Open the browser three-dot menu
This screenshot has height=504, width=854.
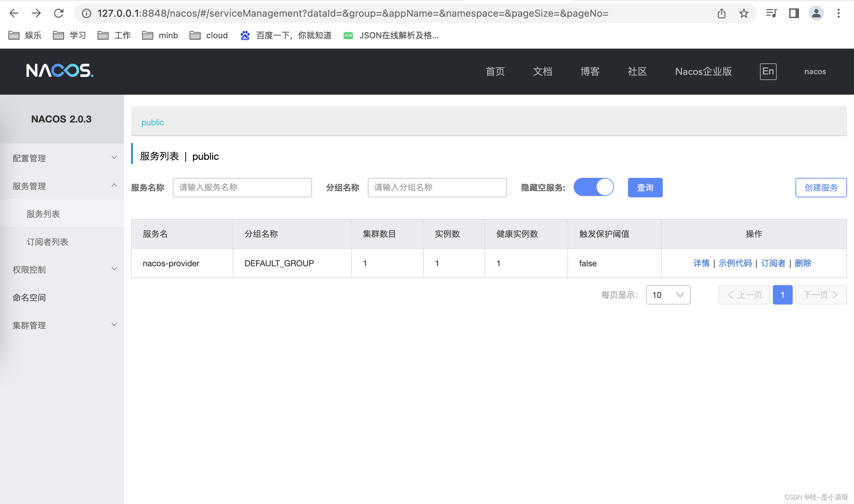[x=839, y=13]
